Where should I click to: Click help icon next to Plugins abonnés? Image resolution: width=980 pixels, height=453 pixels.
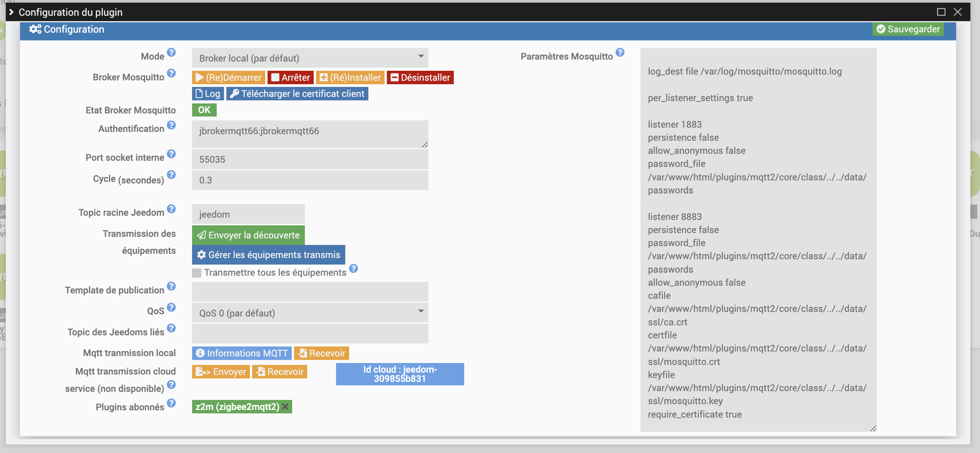click(171, 403)
